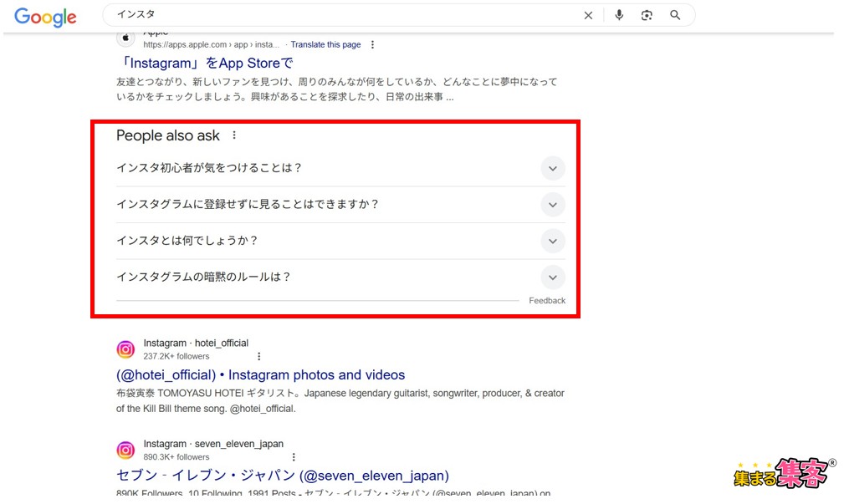844x504 pixels.
Task: Click the 237.2K+ followers text
Action: pos(176,356)
